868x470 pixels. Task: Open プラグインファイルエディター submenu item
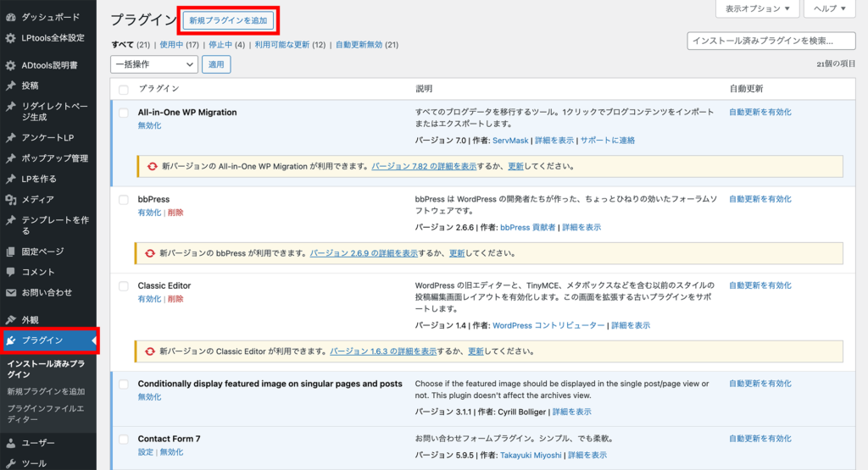click(x=46, y=413)
